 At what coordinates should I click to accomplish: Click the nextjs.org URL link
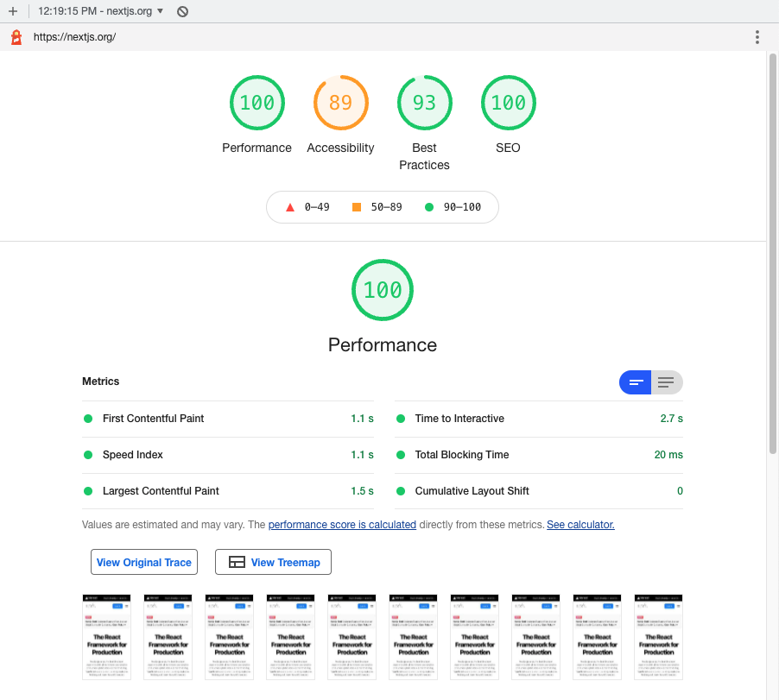click(74, 37)
